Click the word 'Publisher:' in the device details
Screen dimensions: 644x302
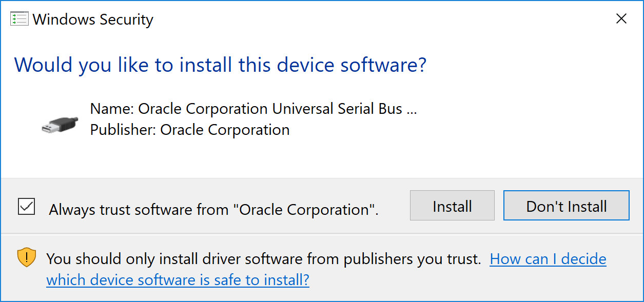click(123, 130)
